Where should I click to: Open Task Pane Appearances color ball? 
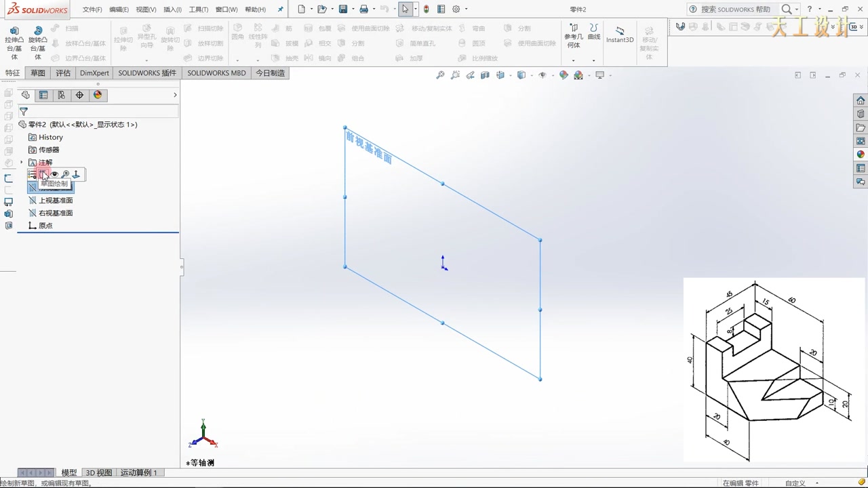861,155
